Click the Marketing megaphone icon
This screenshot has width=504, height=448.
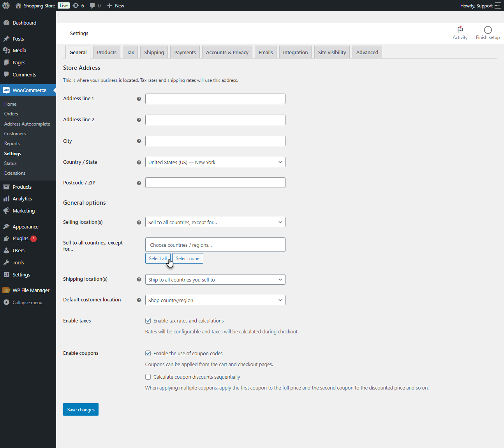pyautogui.click(x=6, y=211)
